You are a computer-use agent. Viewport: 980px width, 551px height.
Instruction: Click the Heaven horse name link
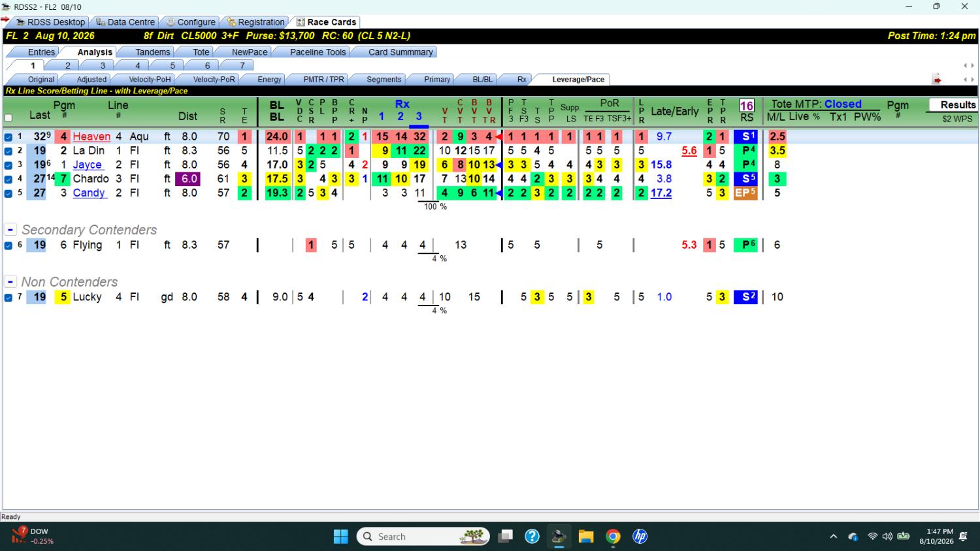(x=91, y=136)
